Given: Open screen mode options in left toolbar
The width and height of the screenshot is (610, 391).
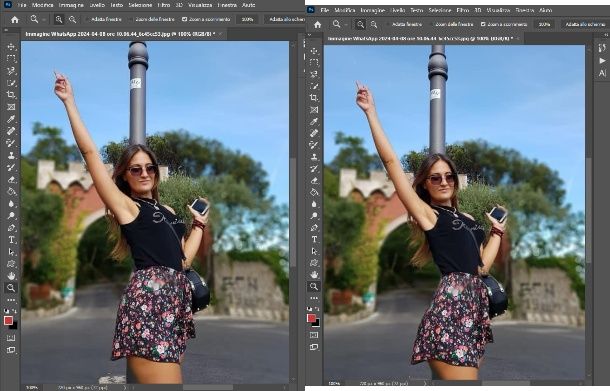Looking at the screenshot, I should tap(11, 350).
